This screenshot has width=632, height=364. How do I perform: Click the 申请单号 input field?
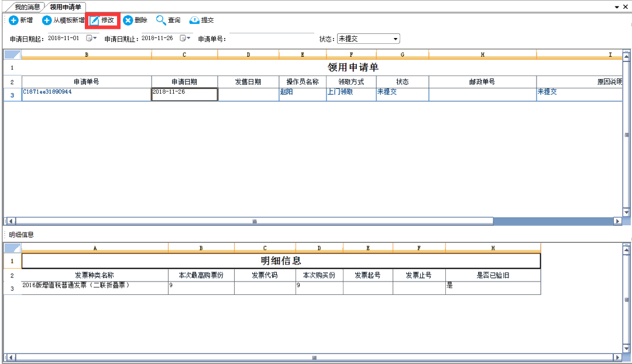tap(272, 38)
